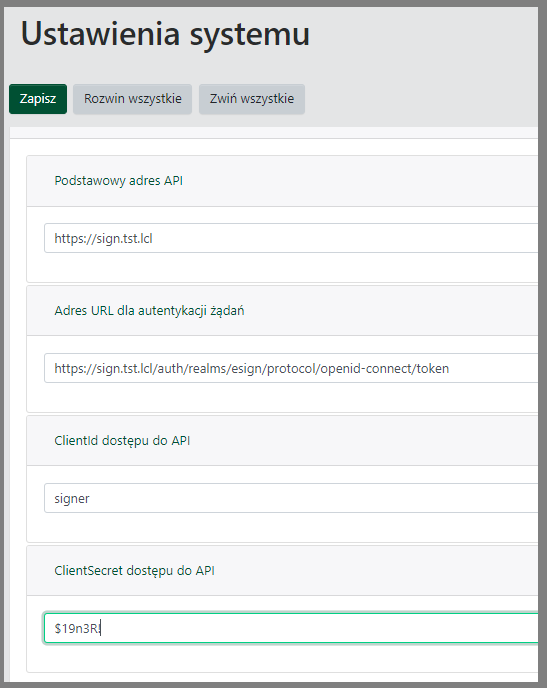Click empty card area below sign.tst.lcl field
547x688 pixels.
(x=282, y=268)
